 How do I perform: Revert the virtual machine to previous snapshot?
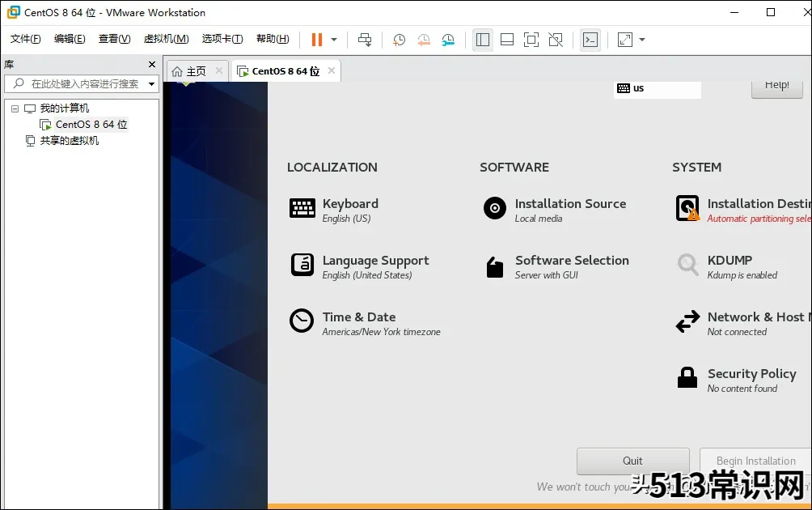coord(424,40)
